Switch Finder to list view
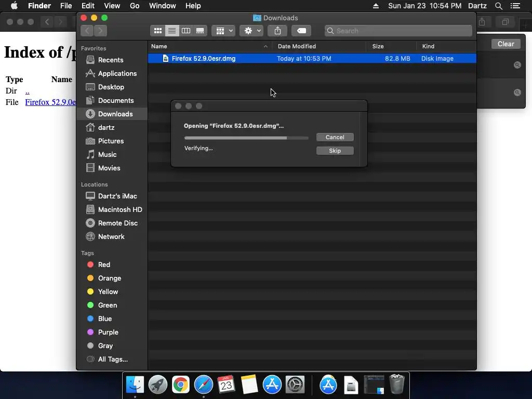The image size is (532, 399). (x=172, y=31)
